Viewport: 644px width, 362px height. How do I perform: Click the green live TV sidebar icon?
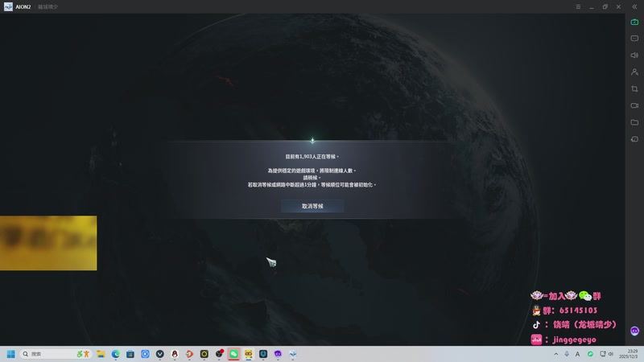pyautogui.click(x=634, y=23)
